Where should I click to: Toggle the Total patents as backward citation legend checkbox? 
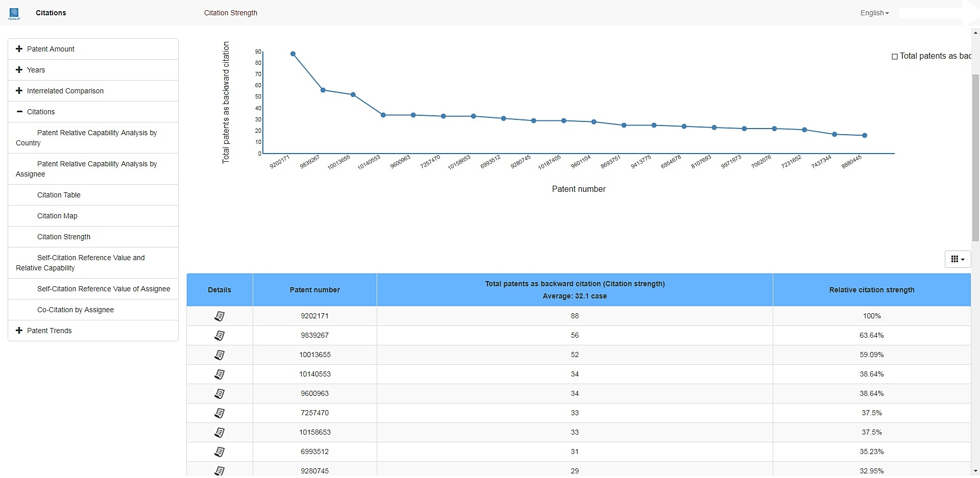pos(895,57)
